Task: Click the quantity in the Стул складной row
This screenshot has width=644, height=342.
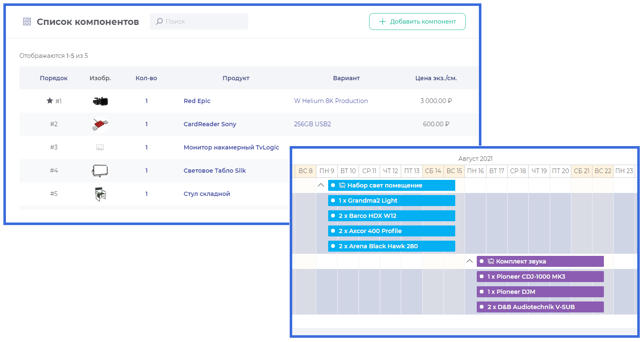Action: coord(147,194)
